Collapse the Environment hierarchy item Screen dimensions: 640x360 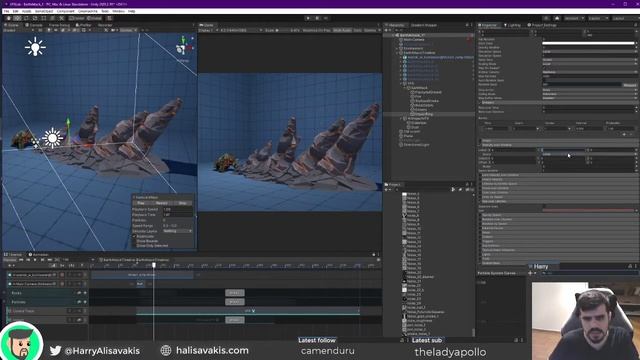(397, 48)
